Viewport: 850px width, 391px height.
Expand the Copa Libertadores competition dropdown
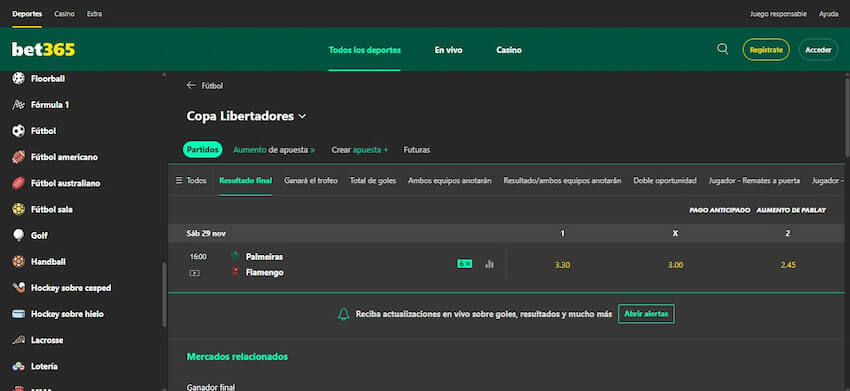click(x=302, y=117)
